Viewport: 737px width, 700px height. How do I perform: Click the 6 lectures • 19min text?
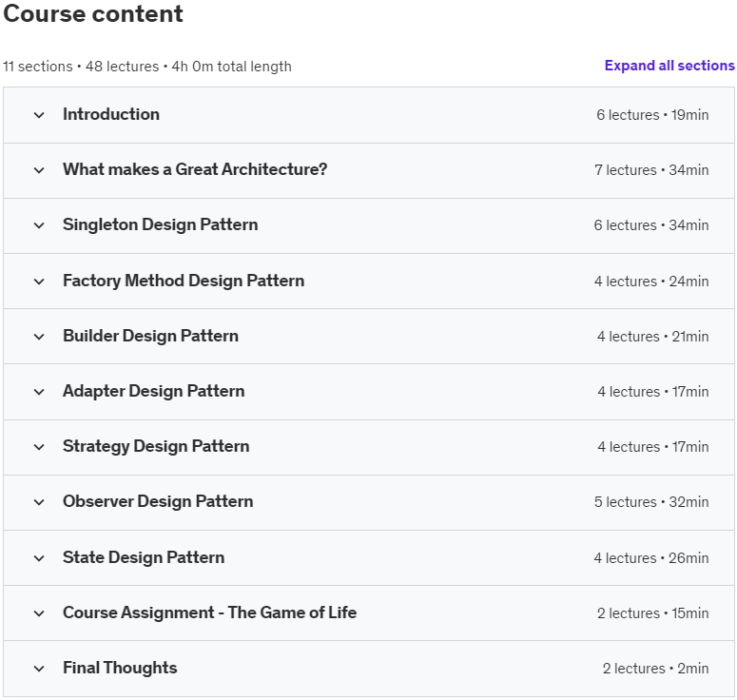(652, 115)
